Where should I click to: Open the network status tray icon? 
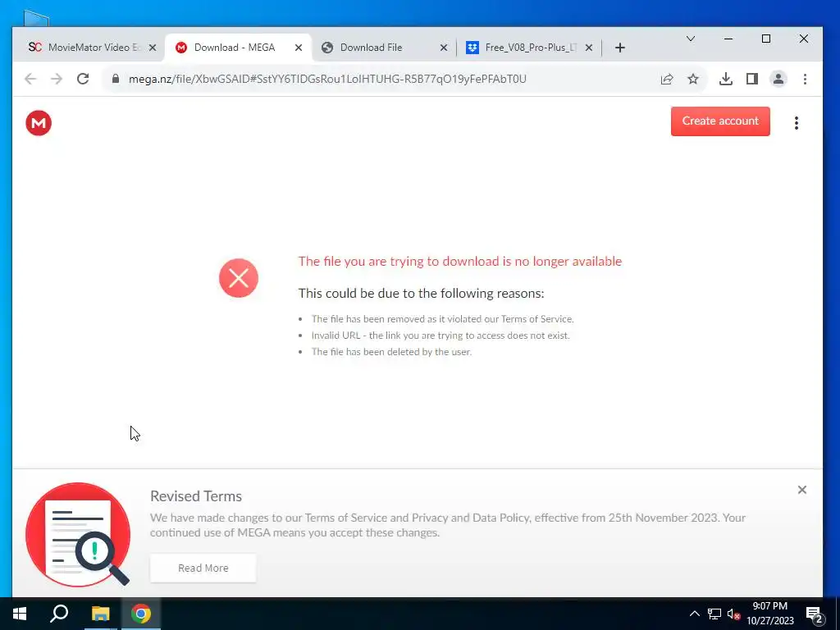[714, 614]
